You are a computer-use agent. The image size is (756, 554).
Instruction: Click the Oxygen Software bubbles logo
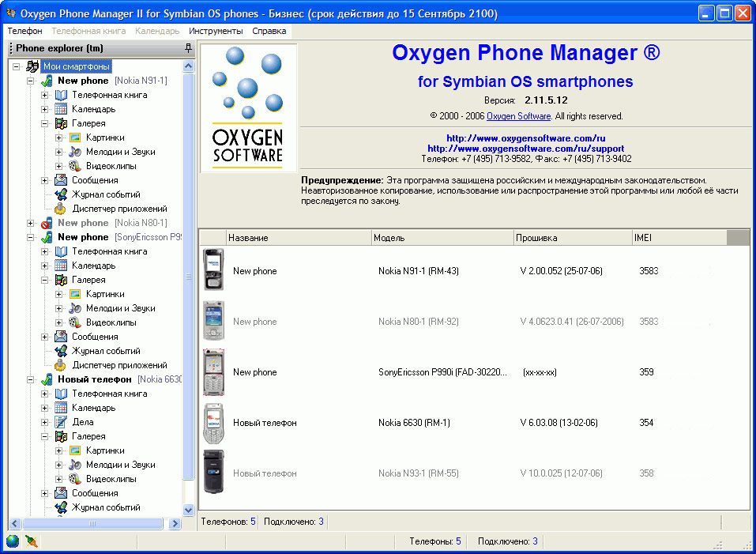tap(248, 107)
